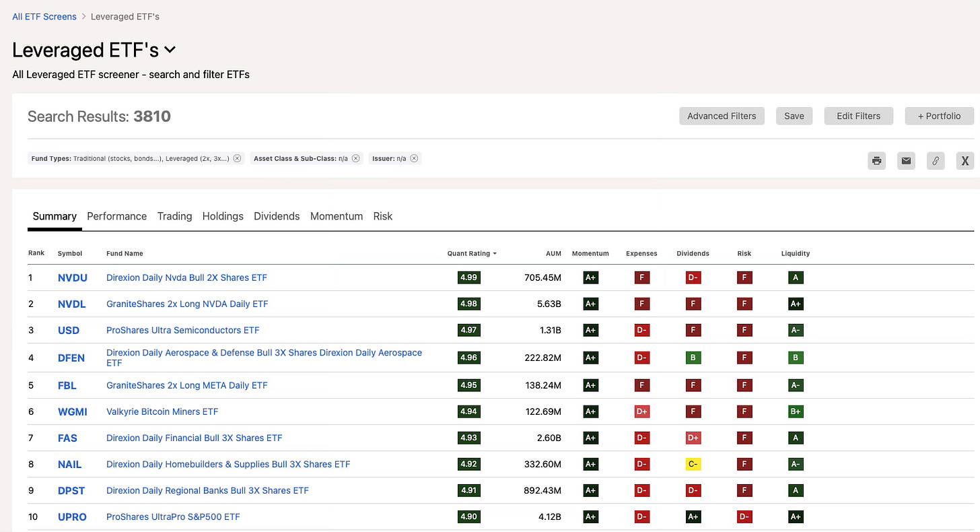Open Advanced Filters
This screenshot has width=980, height=532.
tap(722, 116)
